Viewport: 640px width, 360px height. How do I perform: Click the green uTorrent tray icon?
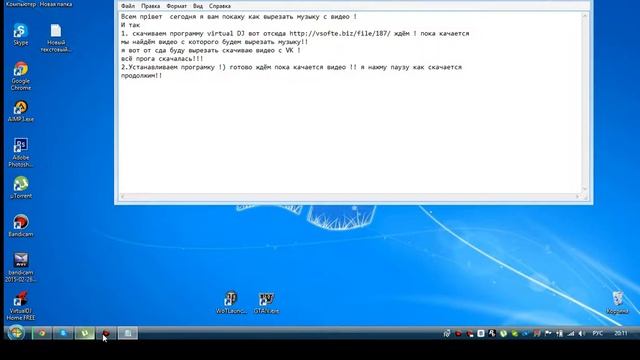tap(503, 333)
